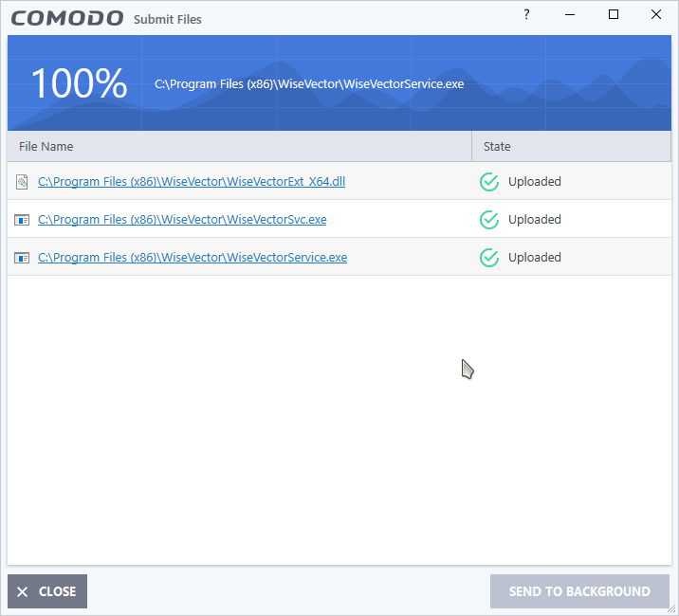
Task: Click the exe icon beside WiseVectorSvc.exe
Action: (x=22, y=220)
